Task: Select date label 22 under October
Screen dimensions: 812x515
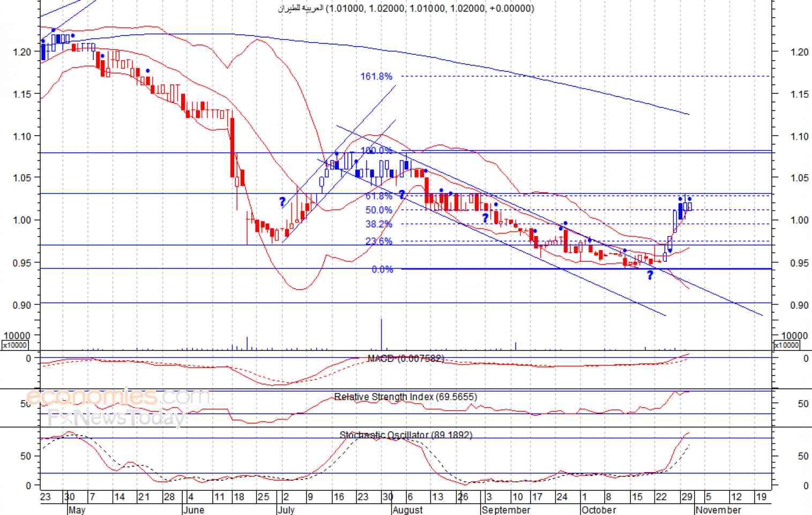Action: pyautogui.click(x=661, y=497)
